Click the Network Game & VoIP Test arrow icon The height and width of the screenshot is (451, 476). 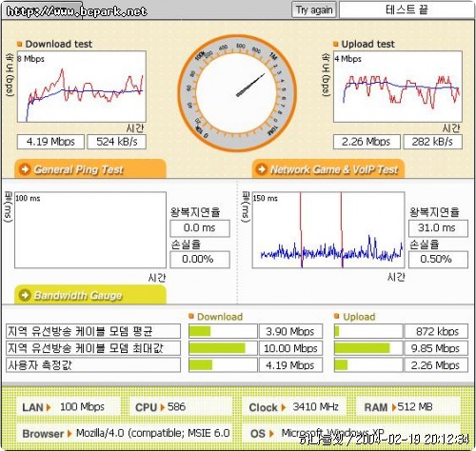(262, 169)
